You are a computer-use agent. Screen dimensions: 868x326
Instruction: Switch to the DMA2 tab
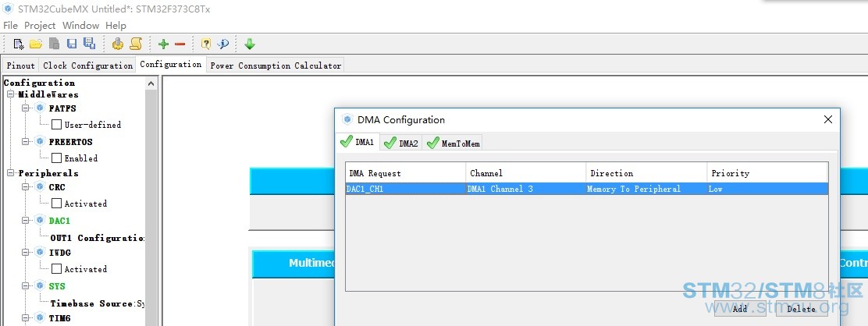(401, 144)
